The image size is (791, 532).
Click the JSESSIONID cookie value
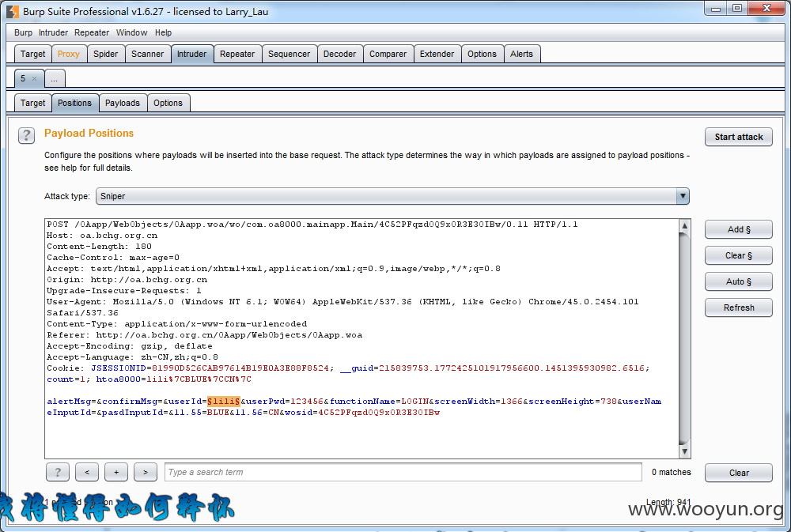click(240, 368)
